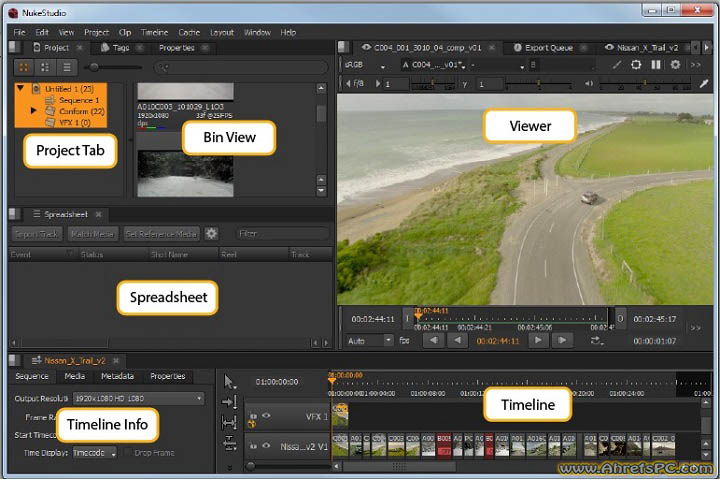Lock the VFX 1 track
The height and width of the screenshot is (480, 720).
(253, 416)
